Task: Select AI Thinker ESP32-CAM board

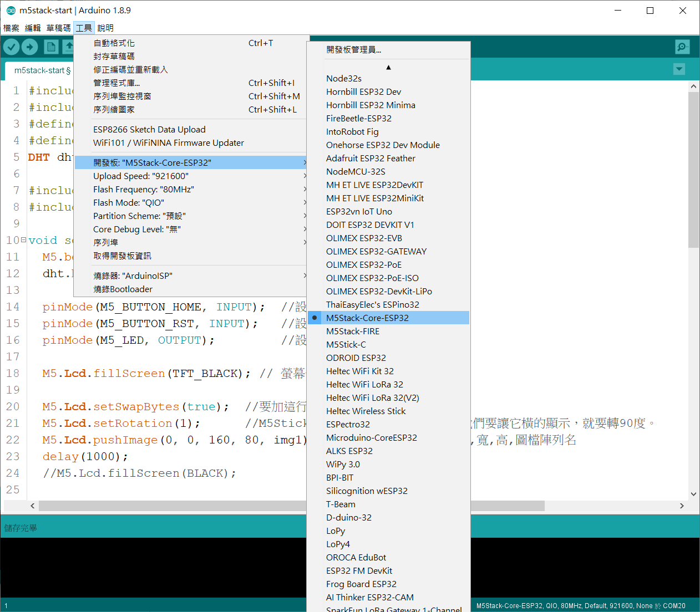Action: pyautogui.click(x=388, y=597)
